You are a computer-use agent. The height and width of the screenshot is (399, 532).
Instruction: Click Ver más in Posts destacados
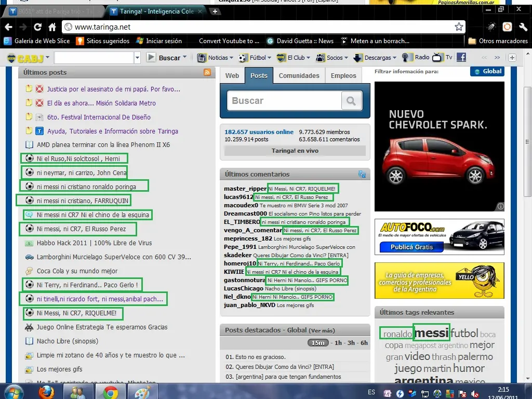[322, 330]
